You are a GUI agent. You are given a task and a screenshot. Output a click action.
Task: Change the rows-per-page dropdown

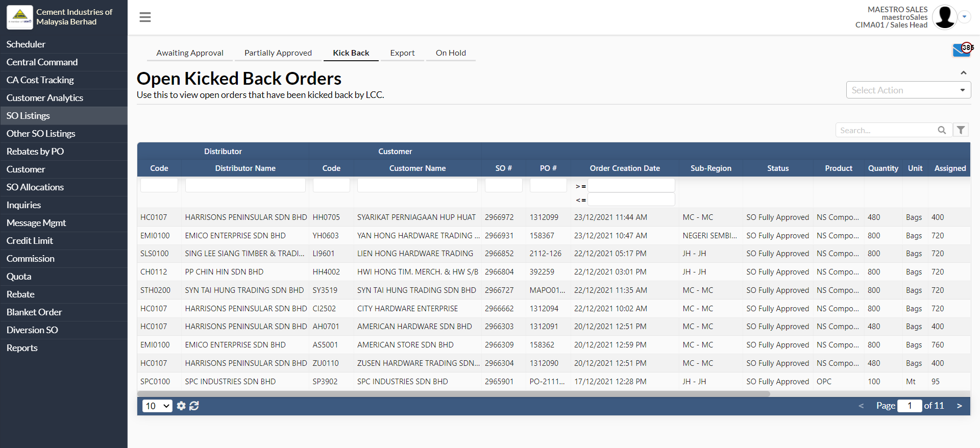point(157,406)
